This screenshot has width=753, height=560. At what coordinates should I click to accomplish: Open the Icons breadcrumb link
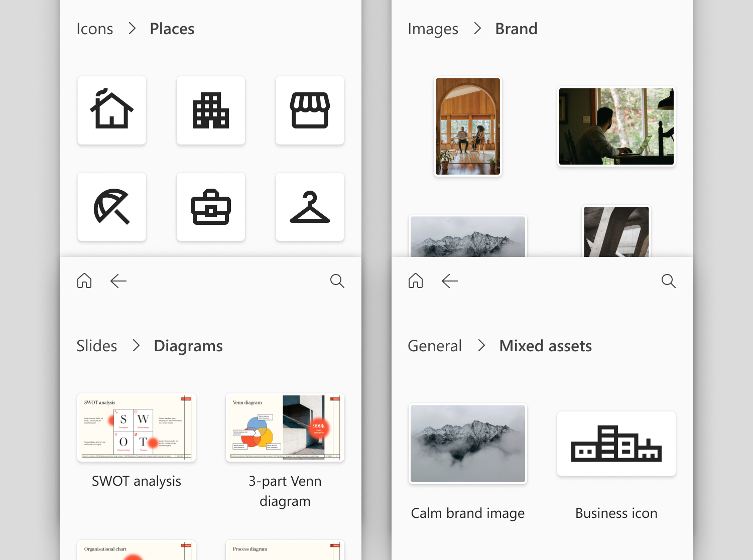(95, 29)
